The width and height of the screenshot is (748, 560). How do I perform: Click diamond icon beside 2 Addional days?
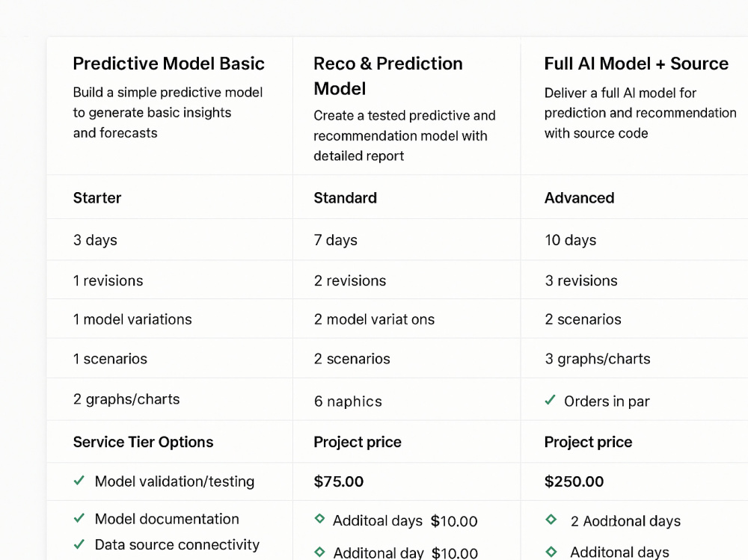[x=551, y=519]
